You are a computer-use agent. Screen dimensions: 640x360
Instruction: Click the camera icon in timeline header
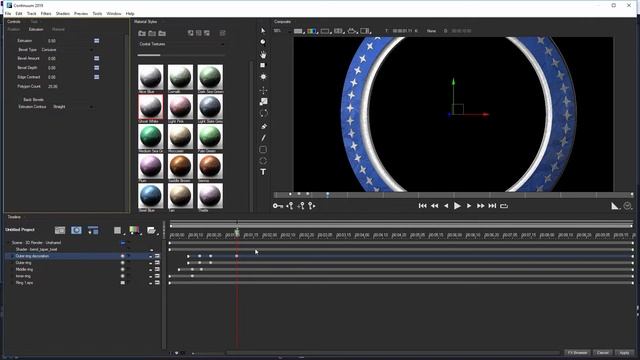pos(76,230)
